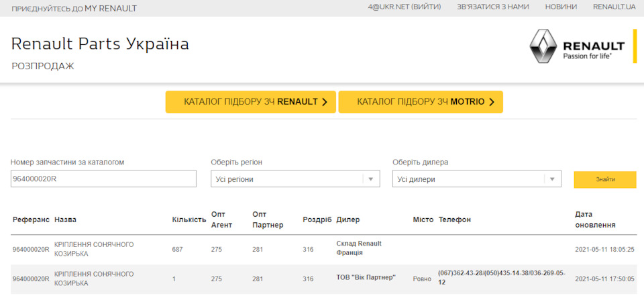Screen dimensions: 644x300
Task: Click the 'РОЗПРОДАЖ' heading
Action: point(43,66)
